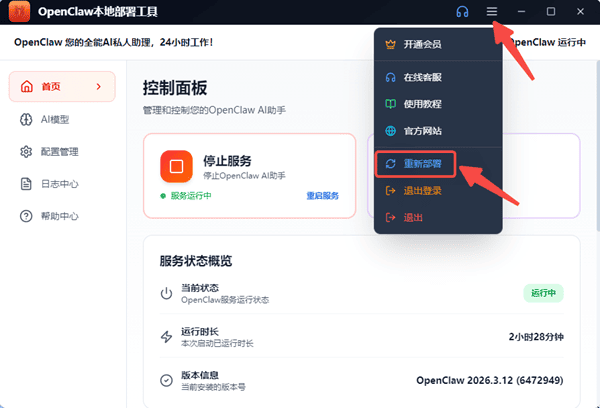600x408 pixels.
Task: Expand the 首页 sidebar item chevron
Action: pyautogui.click(x=98, y=87)
